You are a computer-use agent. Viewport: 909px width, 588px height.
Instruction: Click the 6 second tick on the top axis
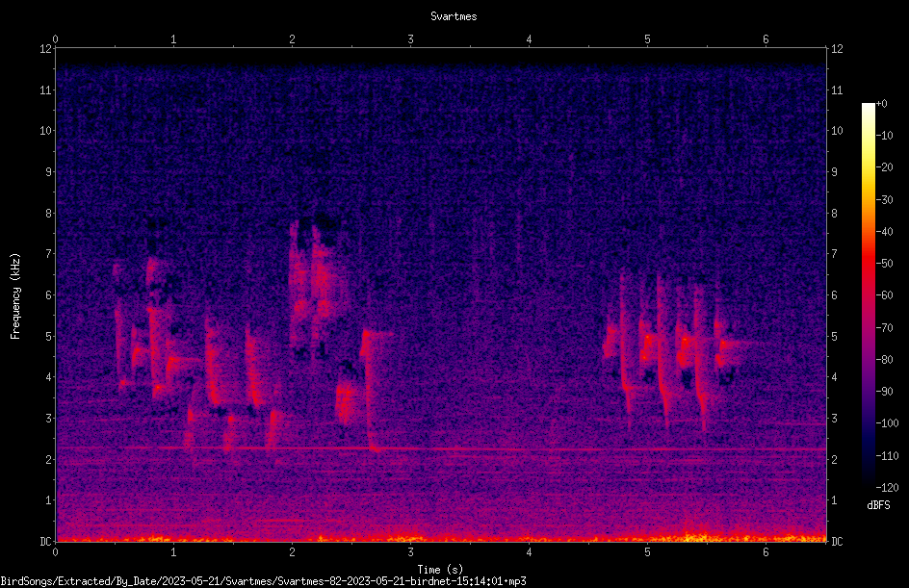(766, 39)
